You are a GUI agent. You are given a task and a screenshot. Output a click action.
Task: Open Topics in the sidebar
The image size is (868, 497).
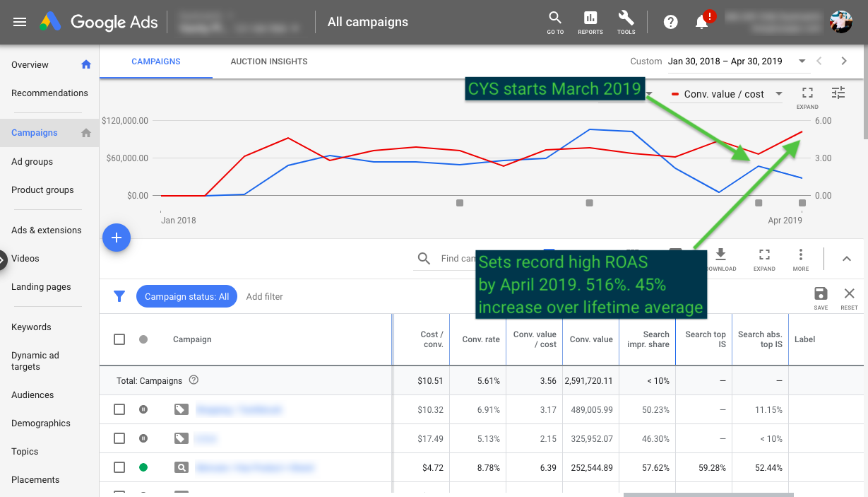(x=25, y=451)
